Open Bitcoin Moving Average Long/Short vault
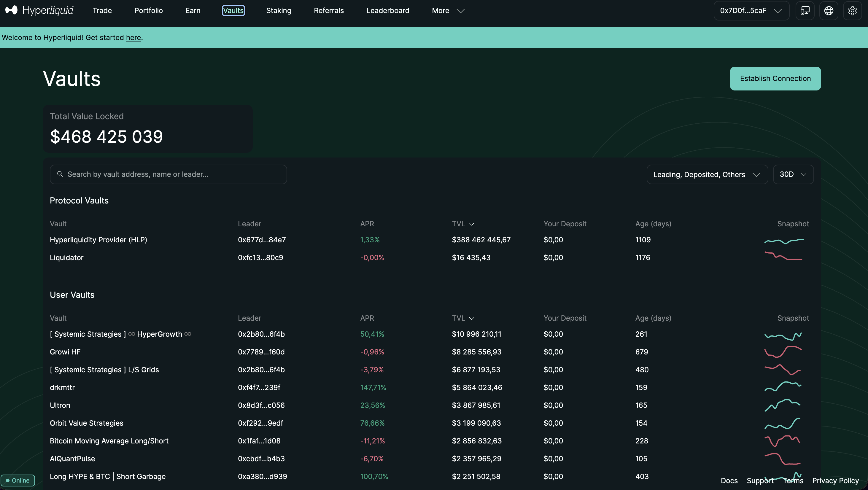 pyautogui.click(x=109, y=441)
